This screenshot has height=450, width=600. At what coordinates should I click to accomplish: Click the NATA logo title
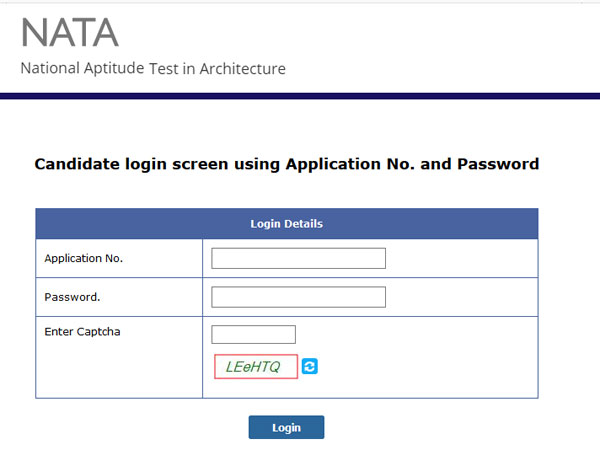click(x=69, y=33)
